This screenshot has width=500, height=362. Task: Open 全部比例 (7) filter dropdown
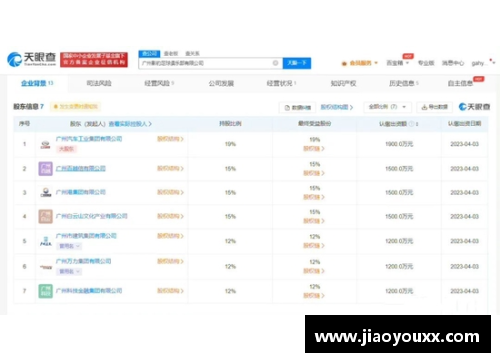[x=387, y=107]
